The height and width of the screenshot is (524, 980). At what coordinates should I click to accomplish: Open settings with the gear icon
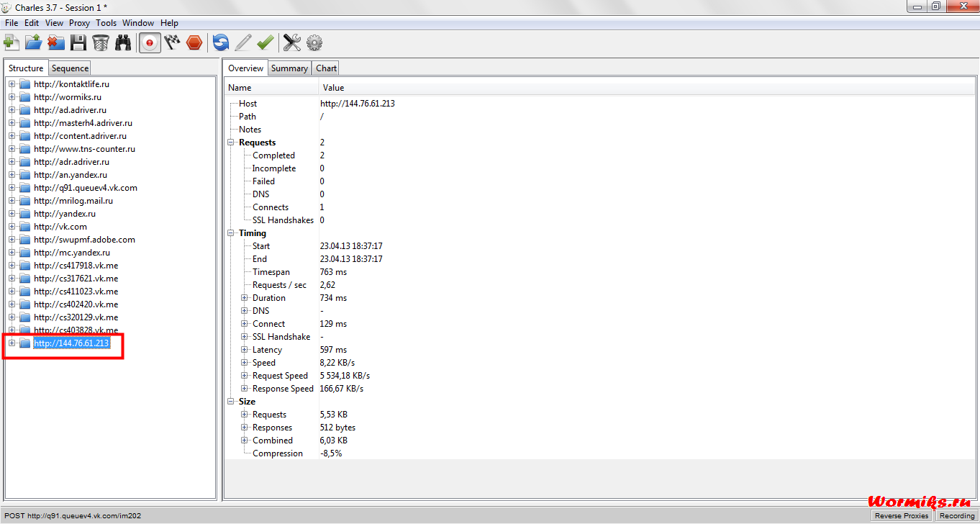click(314, 42)
